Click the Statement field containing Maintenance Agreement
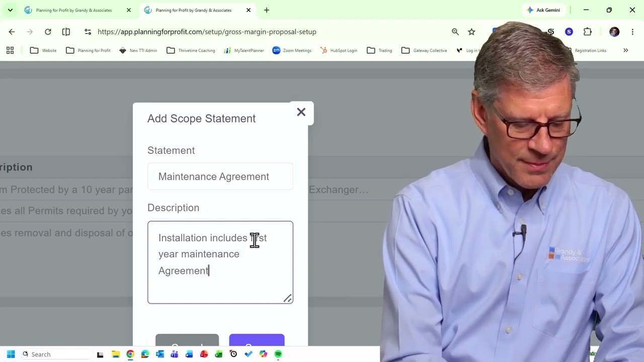Screen dimensions: 644x362 (x=220, y=176)
